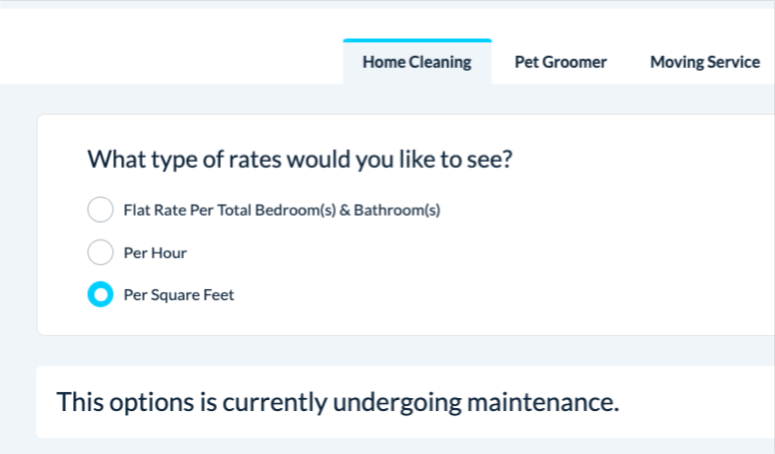The image size is (775, 454).
Task: Click the Flat Rate Per Total Bedroom(s) label
Action: pyautogui.click(x=281, y=210)
